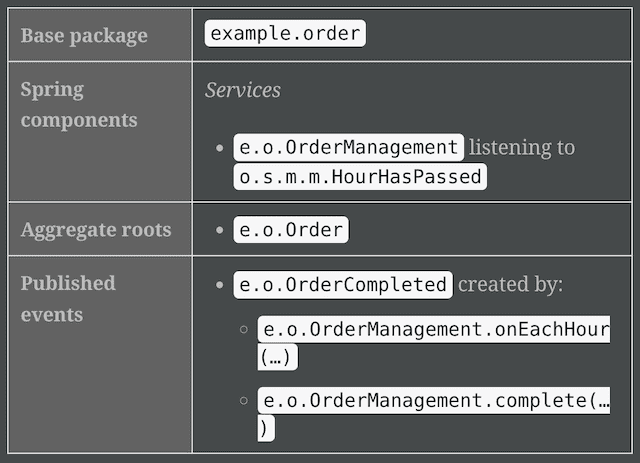640x463 pixels.
Task: Click the "created by:" text
Action: pos(510,285)
